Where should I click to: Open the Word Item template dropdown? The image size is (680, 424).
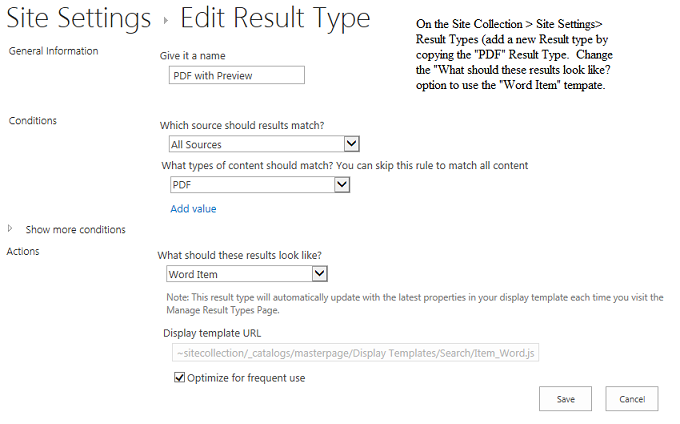[246, 274]
